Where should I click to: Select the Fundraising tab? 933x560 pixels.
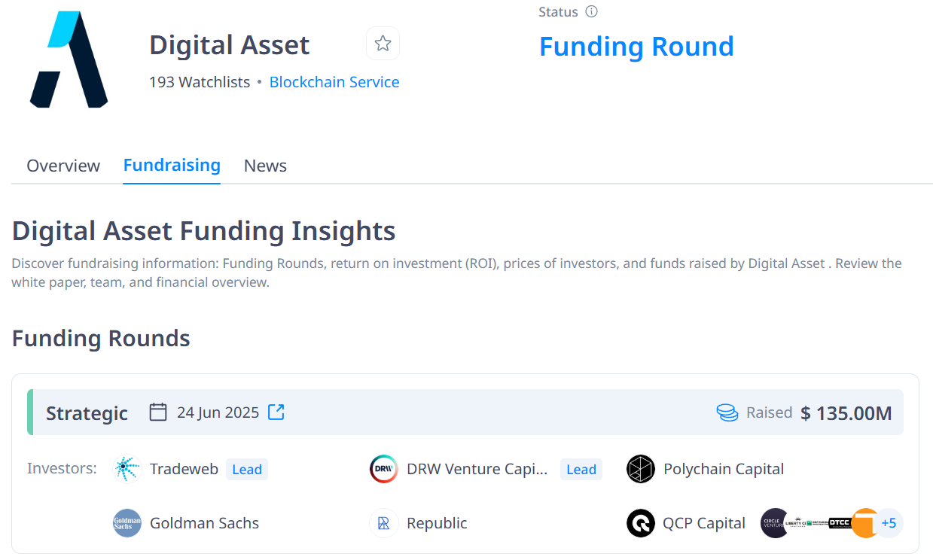[x=172, y=165]
